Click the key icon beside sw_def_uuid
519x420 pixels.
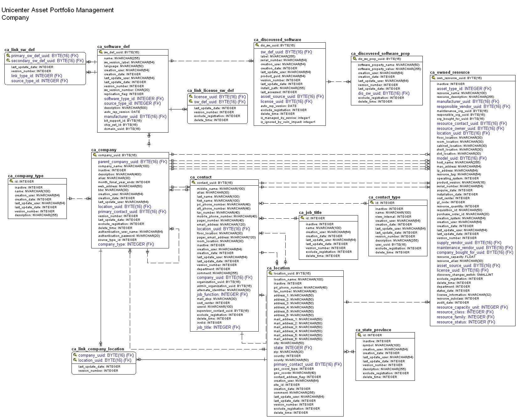click(101, 52)
